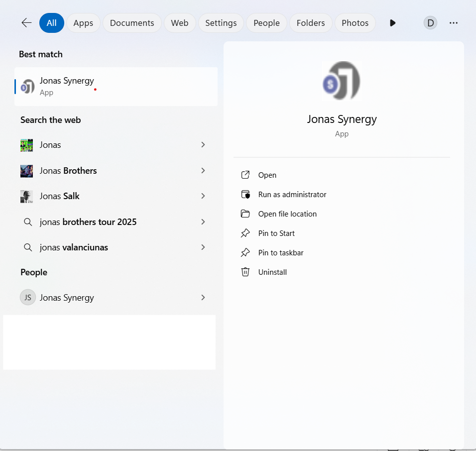This screenshot has height=451, width=476.
Task: Switch to the Apps filter tab
Action: tap(83, 23)
